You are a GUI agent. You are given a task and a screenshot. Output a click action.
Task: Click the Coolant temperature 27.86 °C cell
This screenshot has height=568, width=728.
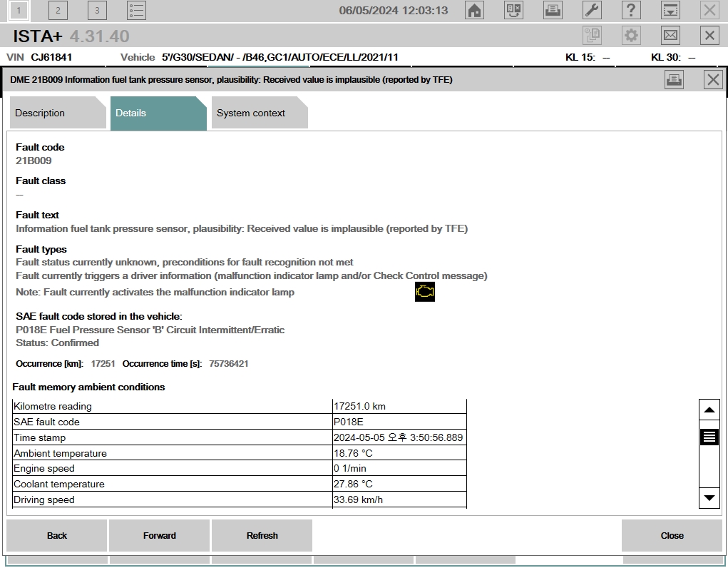(x=399, y=484)
